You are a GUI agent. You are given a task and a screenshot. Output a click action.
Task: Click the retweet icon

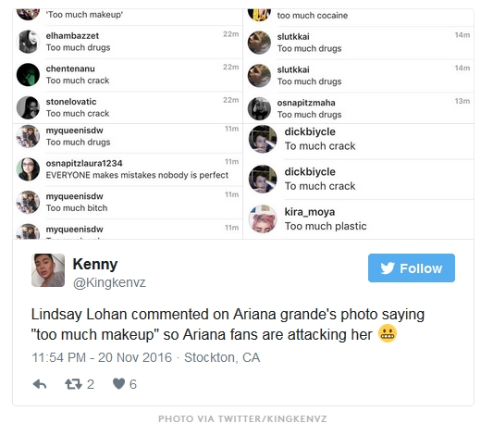[x=73, y=384]
